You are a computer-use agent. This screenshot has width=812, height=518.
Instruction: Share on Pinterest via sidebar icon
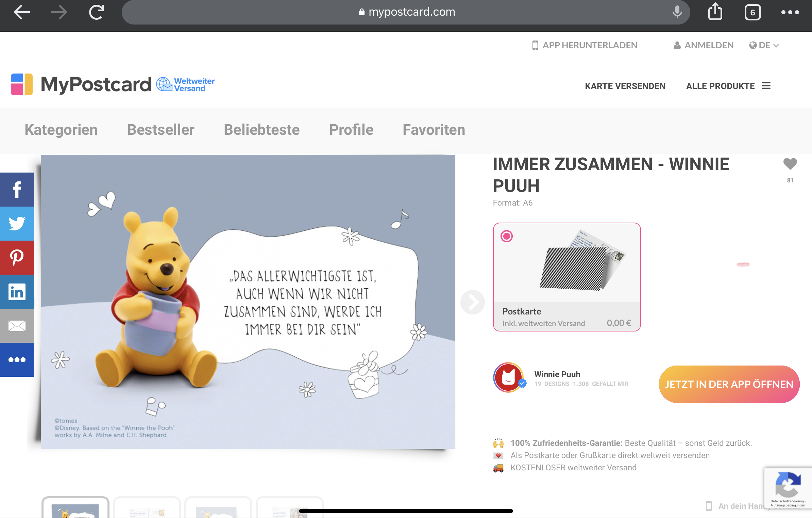pos(17,258)
